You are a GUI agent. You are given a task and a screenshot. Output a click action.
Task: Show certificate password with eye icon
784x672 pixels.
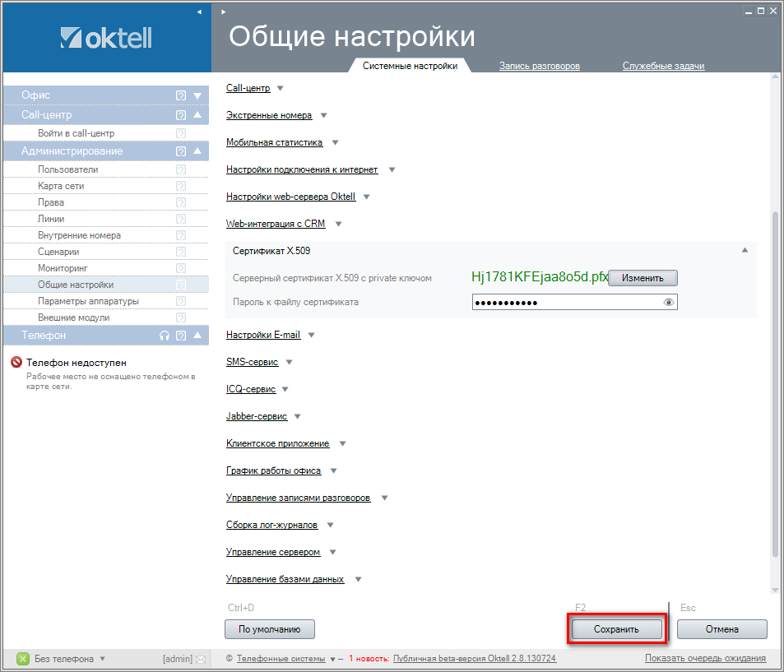pos(669,303)
